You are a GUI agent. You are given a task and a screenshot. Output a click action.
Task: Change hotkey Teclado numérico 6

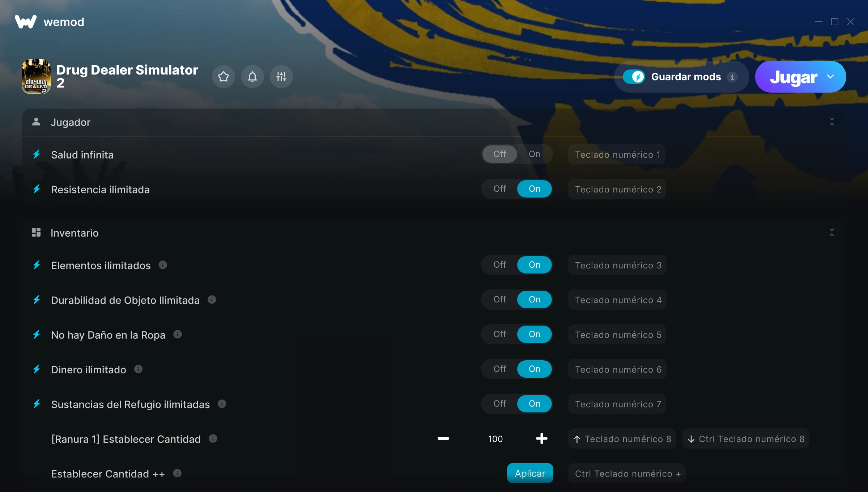click(618, 369)
